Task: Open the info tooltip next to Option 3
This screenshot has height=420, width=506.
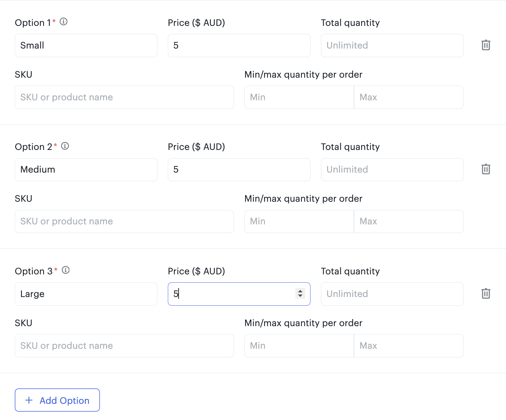Action: point(66,270)
